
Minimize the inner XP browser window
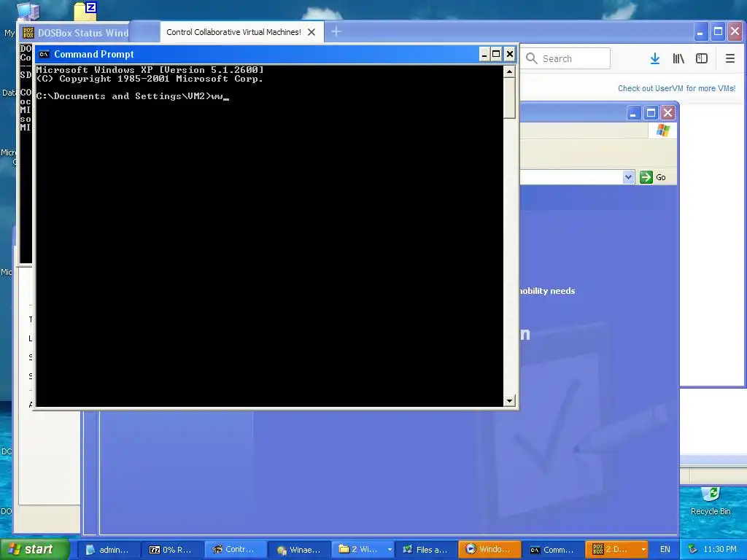pyautogui.click(x=633, y=113)
